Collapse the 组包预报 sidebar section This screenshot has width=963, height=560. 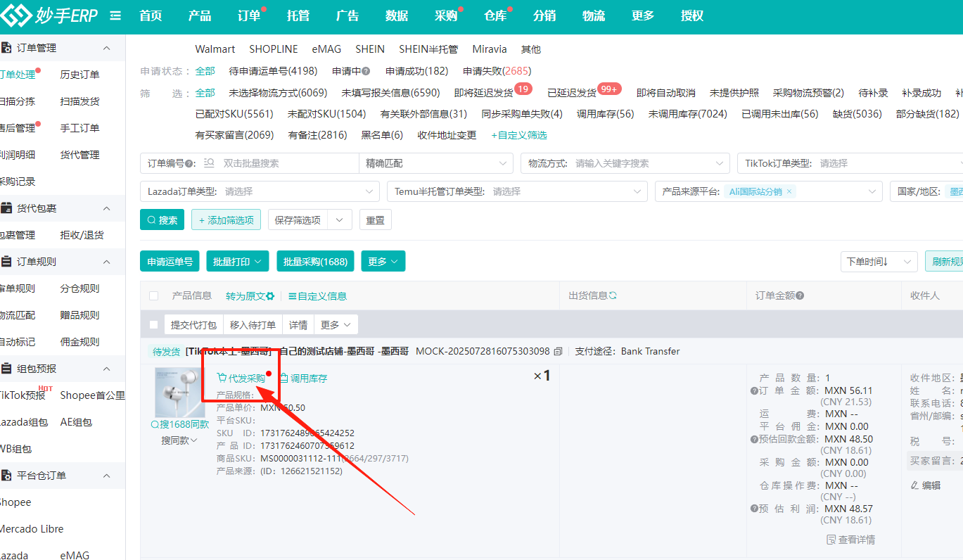[107, 369]
